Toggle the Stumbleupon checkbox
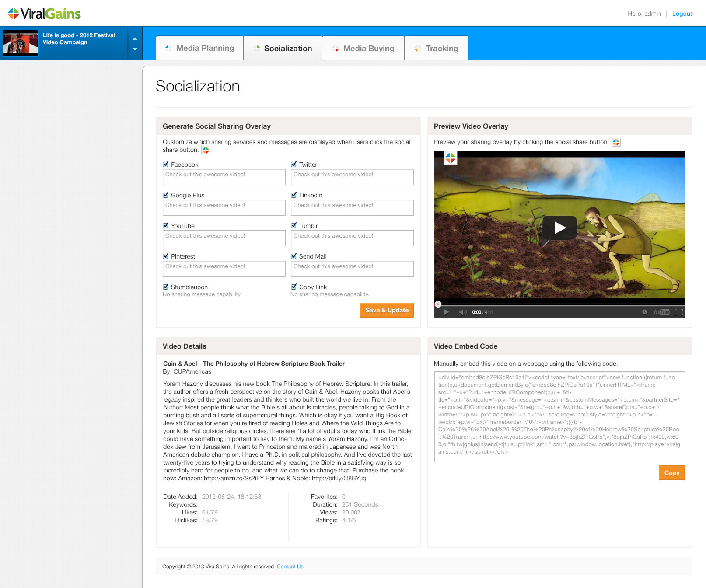 point(166,287)
